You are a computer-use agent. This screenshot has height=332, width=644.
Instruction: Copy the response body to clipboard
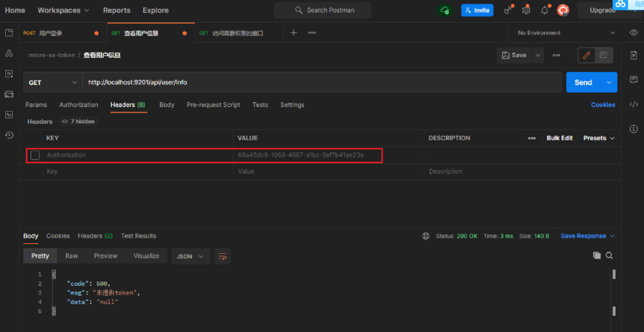point(597,255)
